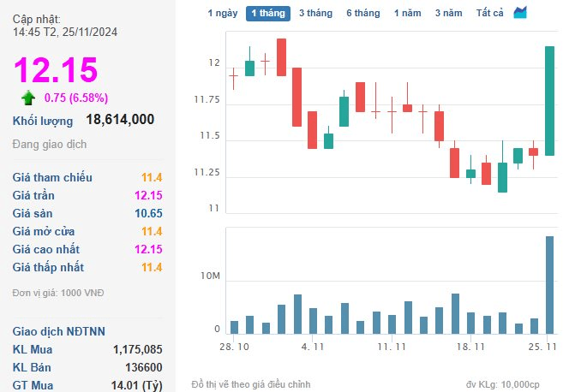Click the tallest volume bar on 25.11
This screenshot has width=563, height=392.
tap(549, 284)
